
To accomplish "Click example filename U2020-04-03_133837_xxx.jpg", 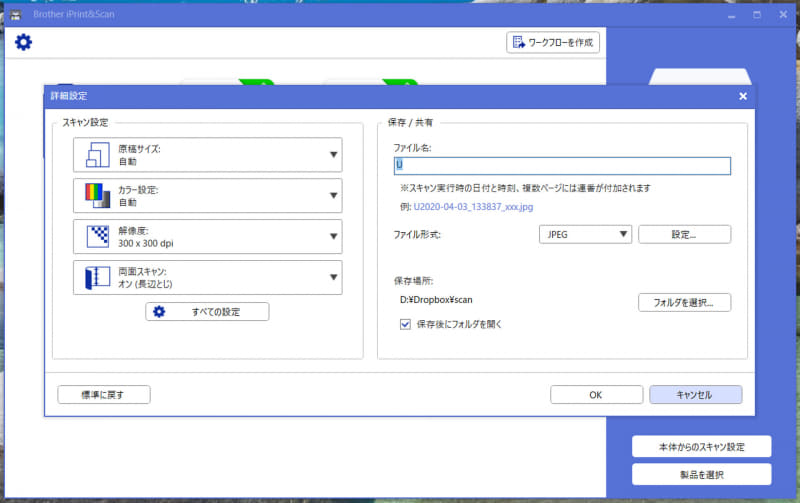I will click(x=473, y=207).
